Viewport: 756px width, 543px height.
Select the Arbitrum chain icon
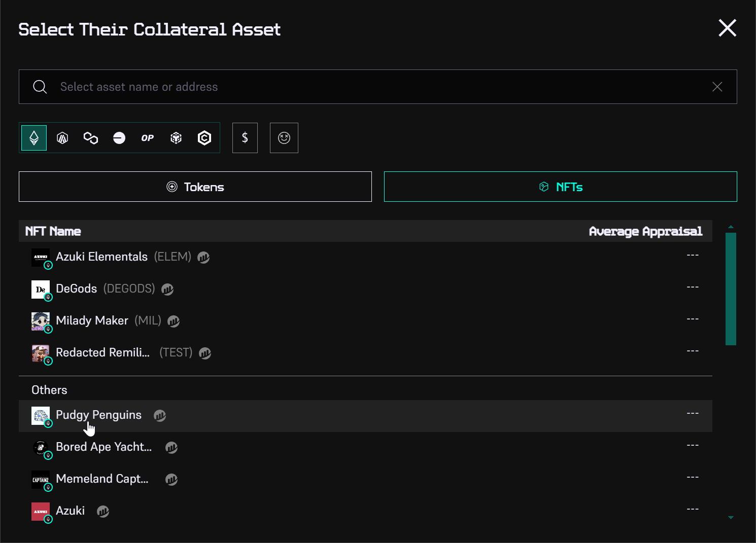pyautogui.click(x=62, y=138)
